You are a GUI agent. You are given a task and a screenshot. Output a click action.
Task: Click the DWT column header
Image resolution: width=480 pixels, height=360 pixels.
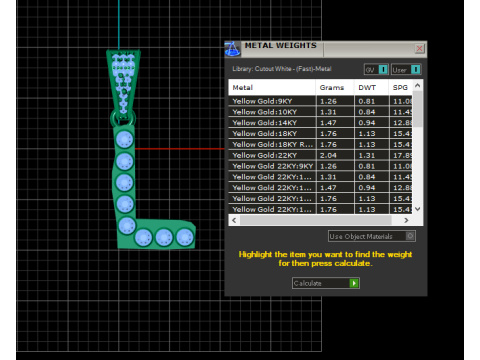(371, 87)
